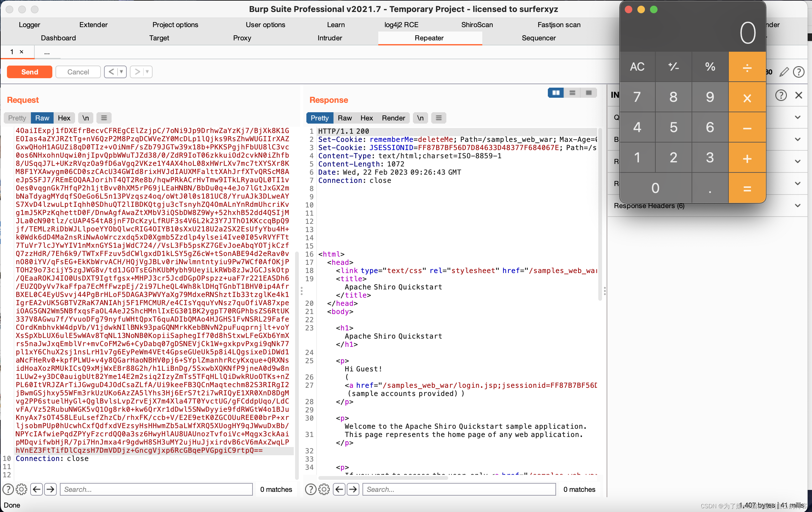Image resolution: width=812 pixels, height=512 pixels.
Task: Click the AC button on calculator
Action: [x=637, y=67]
